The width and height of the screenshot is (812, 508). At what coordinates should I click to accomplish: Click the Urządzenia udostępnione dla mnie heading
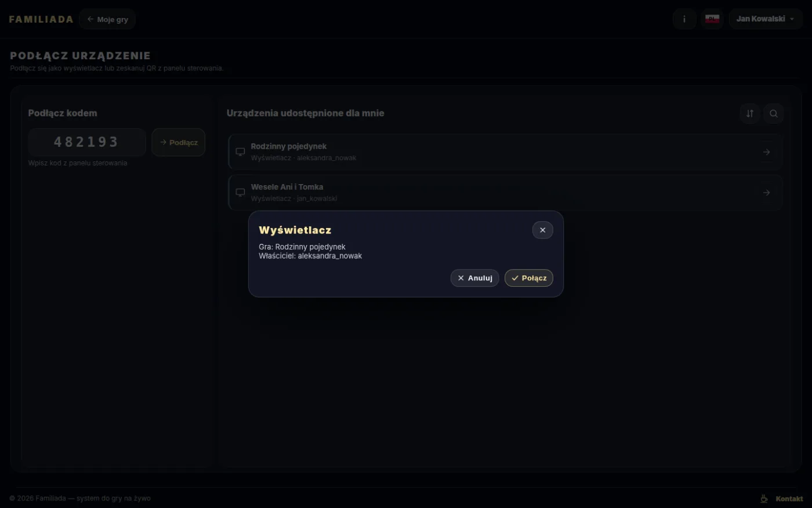(306, 113)
